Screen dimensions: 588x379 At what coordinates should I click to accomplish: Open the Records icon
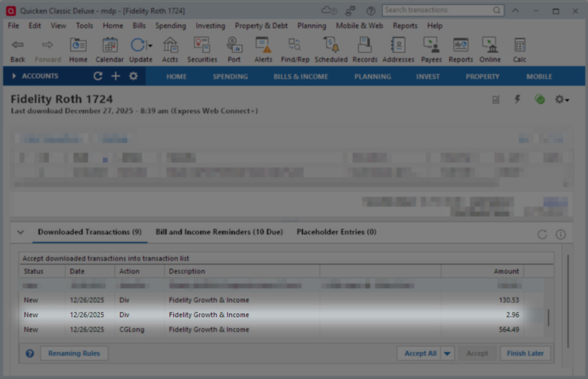tap(365, 50)
